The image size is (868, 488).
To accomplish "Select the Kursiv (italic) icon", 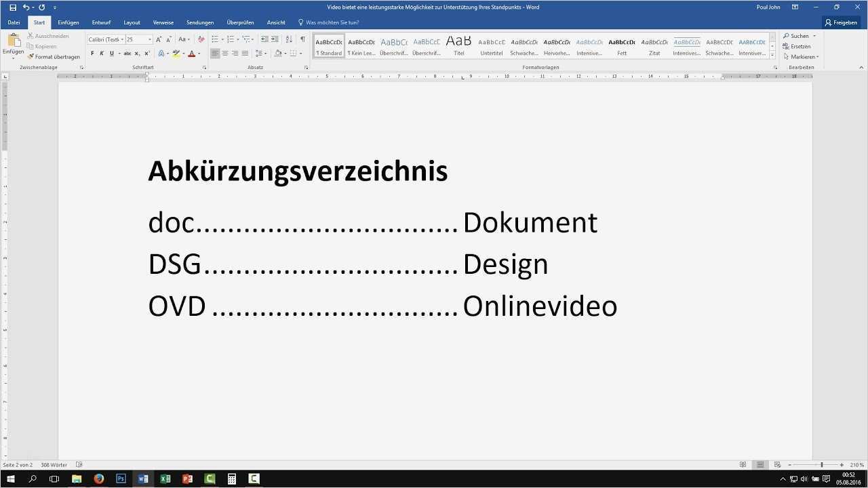I will click(102, 53).
